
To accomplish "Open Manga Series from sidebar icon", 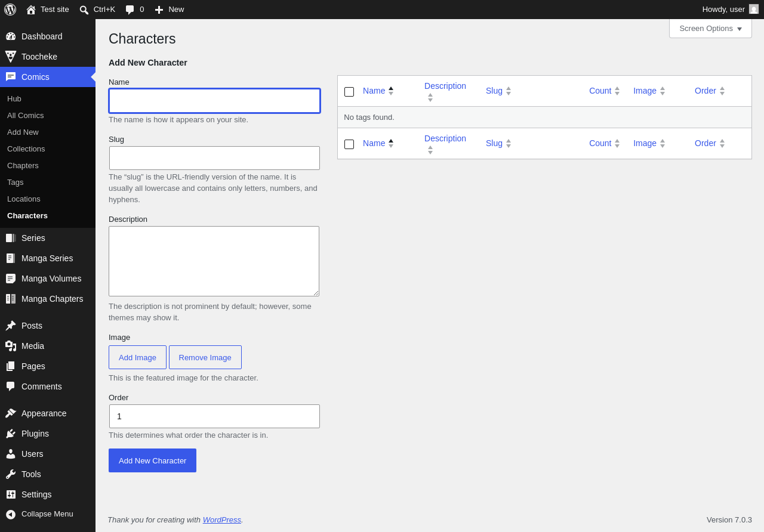I will [11, 258].
